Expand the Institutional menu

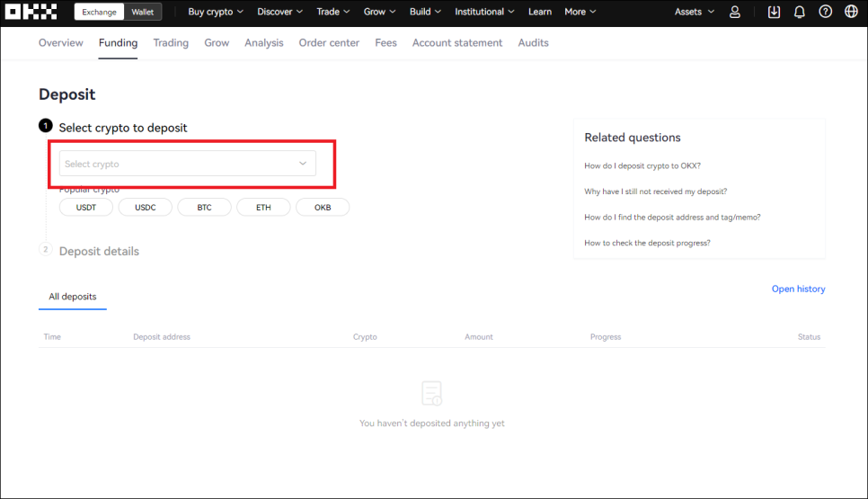click(484, 12)
